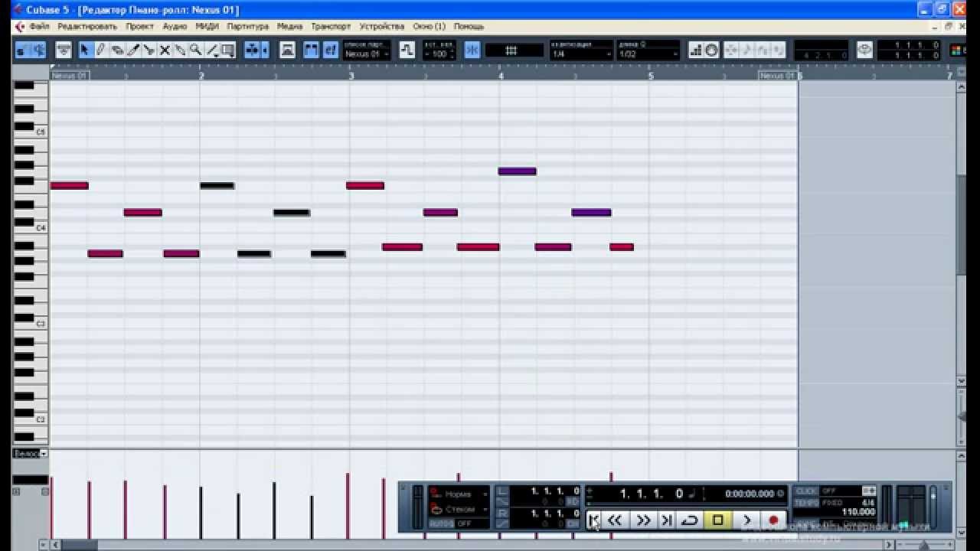Click the horizontal scrollbar thumb at bottom

tap(79, 545)
